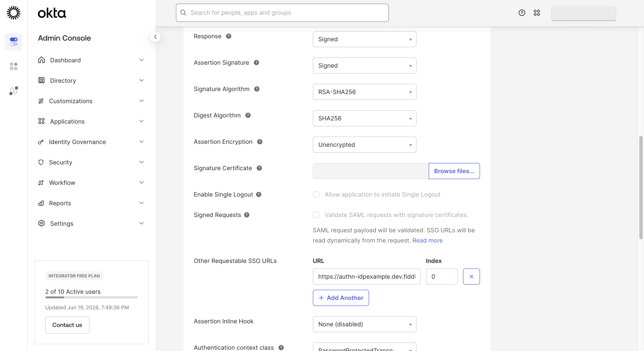
Task: Follow the Read more link
Action: [427, 241]
